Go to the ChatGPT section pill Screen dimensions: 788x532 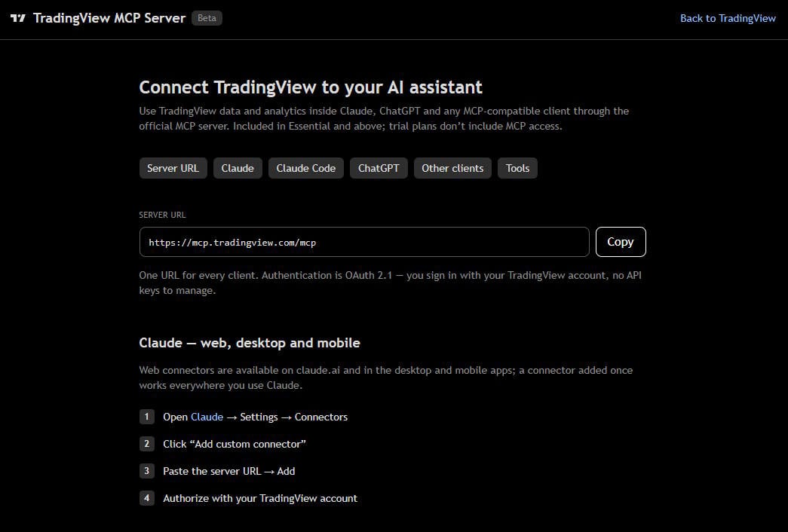point(379,168)
